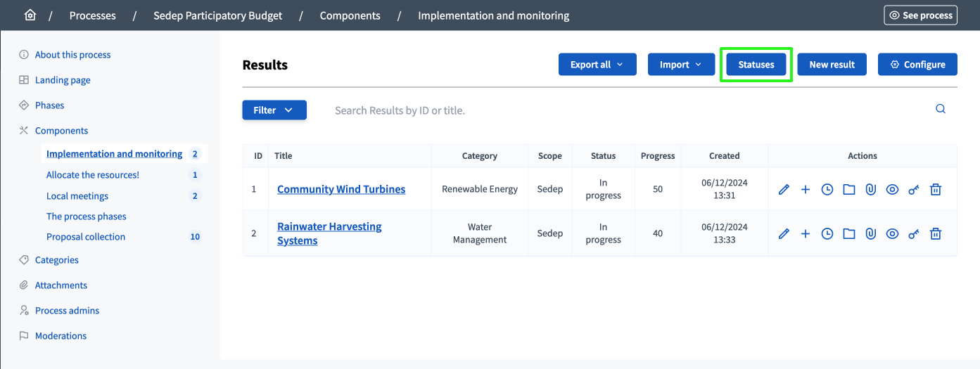Viewport: 980px width, 369px height.
Task: Open the clock timeline icon for Community Wind Turbines
Action: coord(827,189)
